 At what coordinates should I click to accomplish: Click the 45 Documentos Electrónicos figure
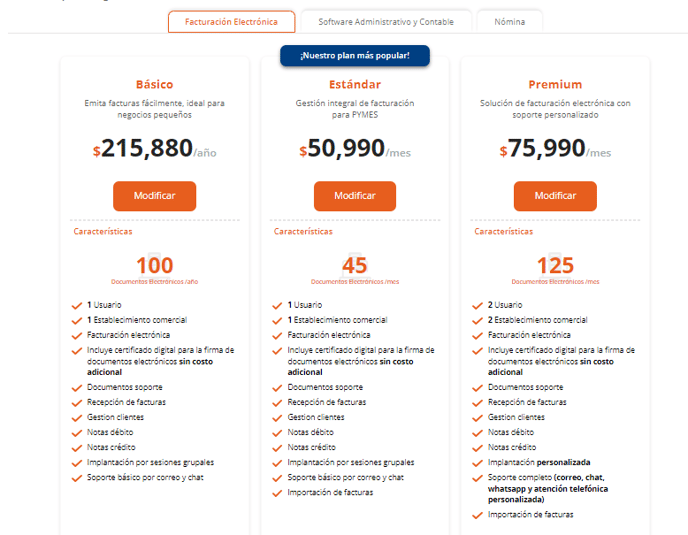pyautogui.click(x=355, y=266)
